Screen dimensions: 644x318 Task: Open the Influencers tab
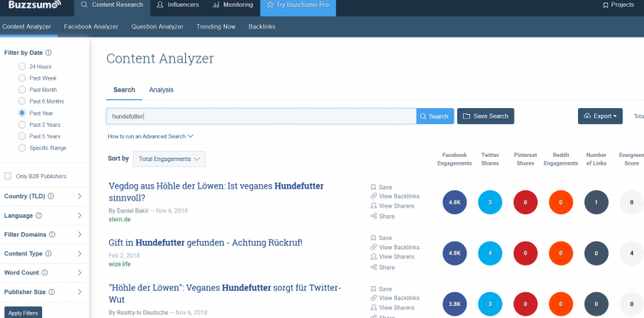tap(178, 5)
